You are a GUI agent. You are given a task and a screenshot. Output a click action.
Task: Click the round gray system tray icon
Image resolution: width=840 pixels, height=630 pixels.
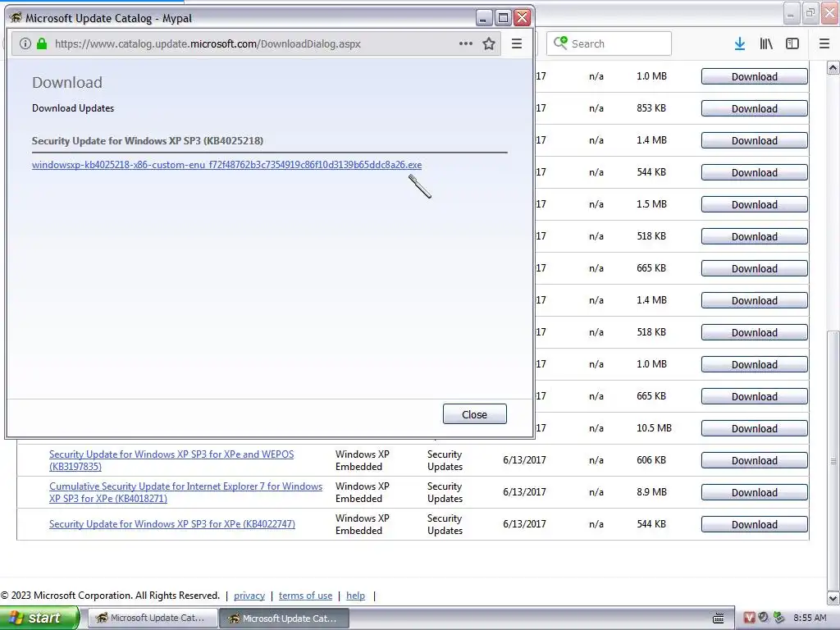coord(764,618)
